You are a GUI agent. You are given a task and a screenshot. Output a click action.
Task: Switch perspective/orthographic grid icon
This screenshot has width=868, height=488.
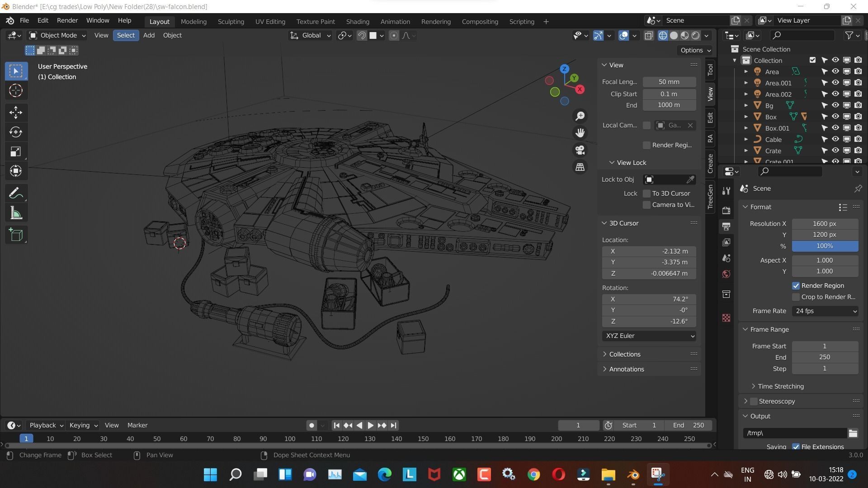click(580, 167)
